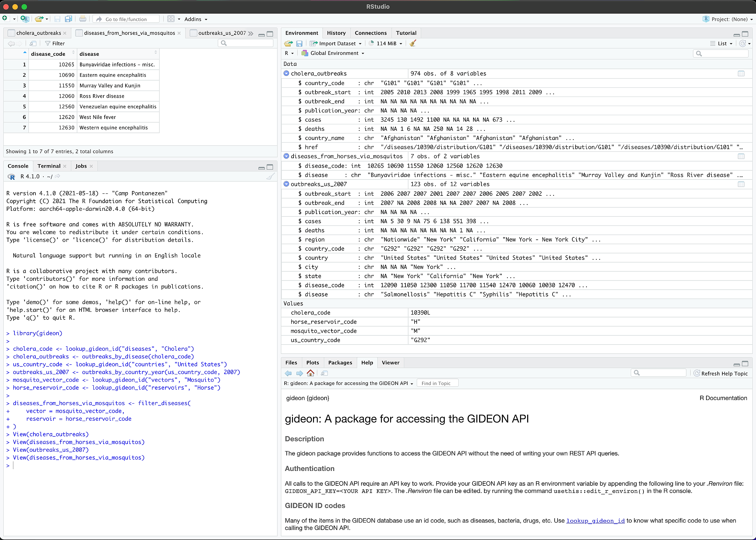This screenshot has width=756, height=540.
Task: Switch to the History tab
Action: (336, 33)
